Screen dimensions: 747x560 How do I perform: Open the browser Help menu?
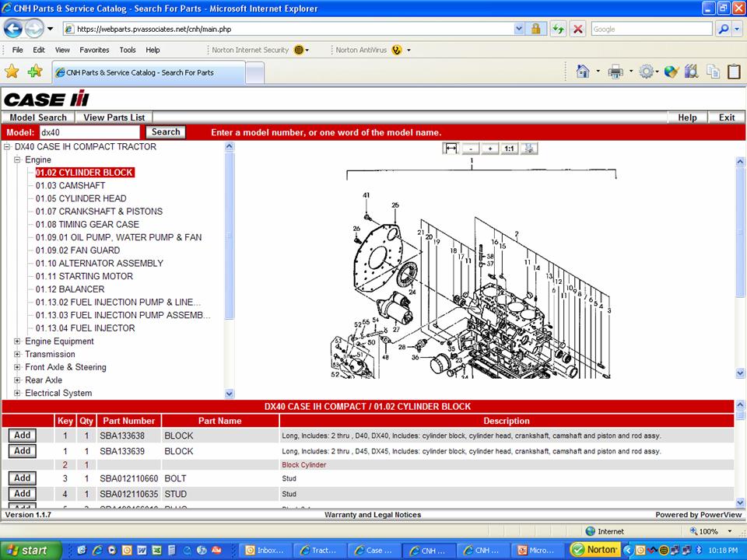[x=153, y=50]
